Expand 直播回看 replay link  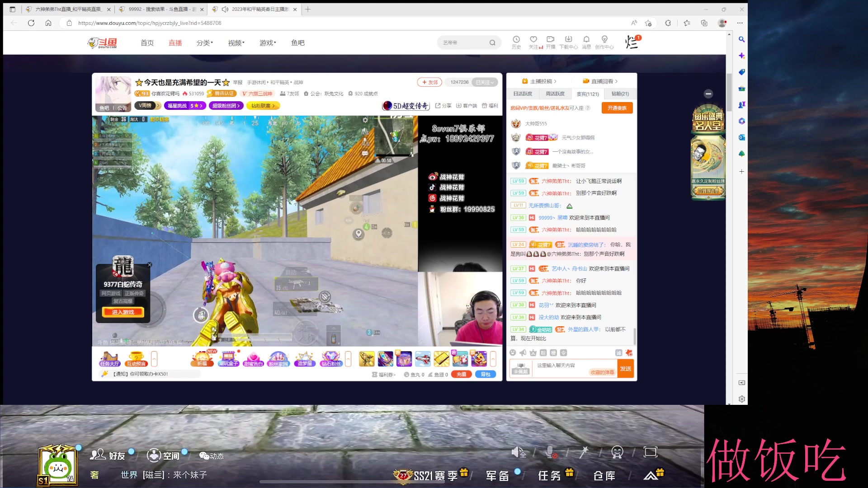[600, 81]
